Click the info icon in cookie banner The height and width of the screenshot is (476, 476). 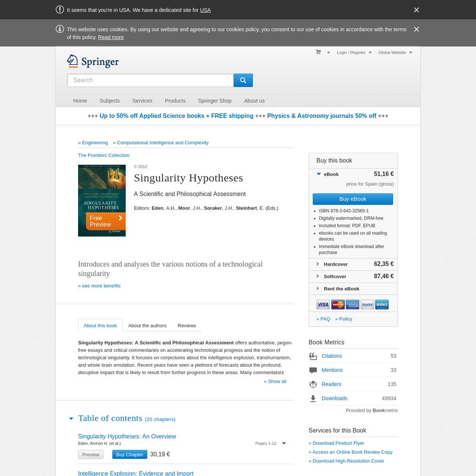point(59,29)
